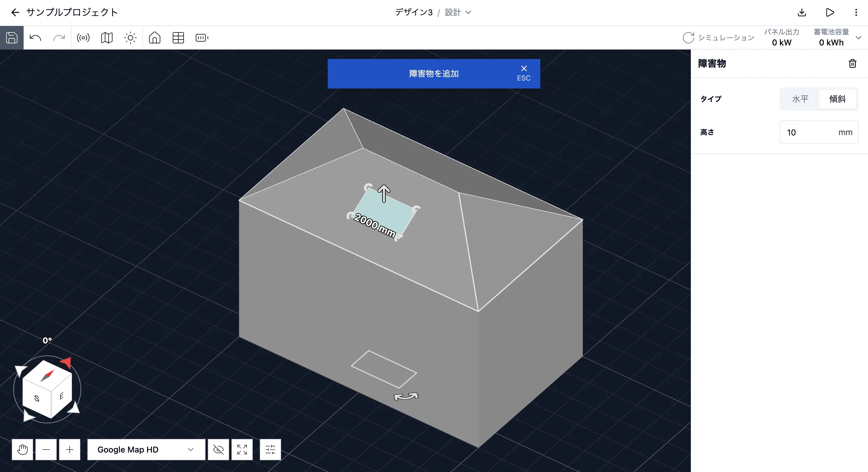
Task: Click the 高さ input field
Action: click(x=819, y=132)
